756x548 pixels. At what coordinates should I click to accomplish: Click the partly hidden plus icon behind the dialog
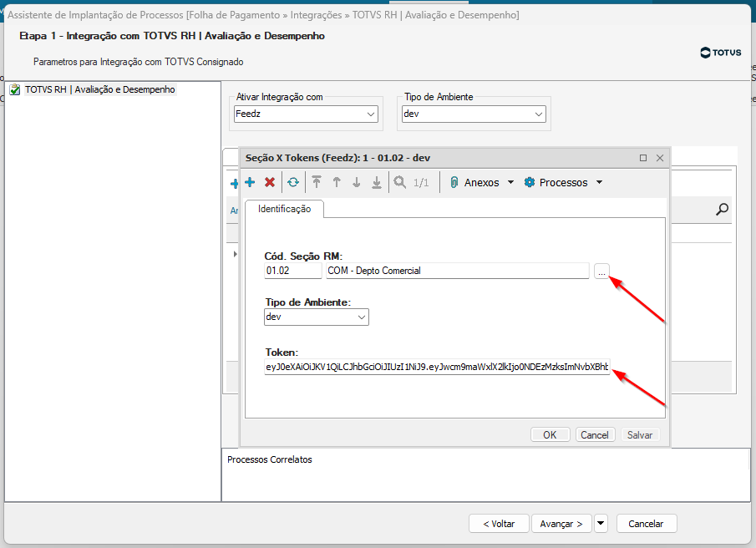click(x=235, y=183)
